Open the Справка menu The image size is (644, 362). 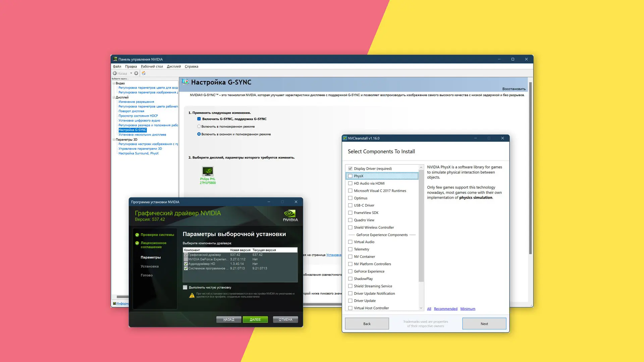pyautogui.click(x=191, y=66)
